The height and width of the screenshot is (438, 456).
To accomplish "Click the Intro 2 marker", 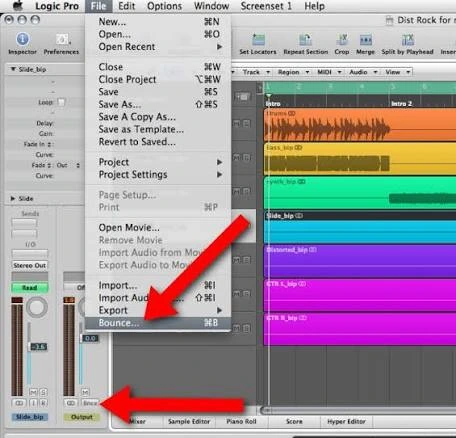I will coord(401,104).
